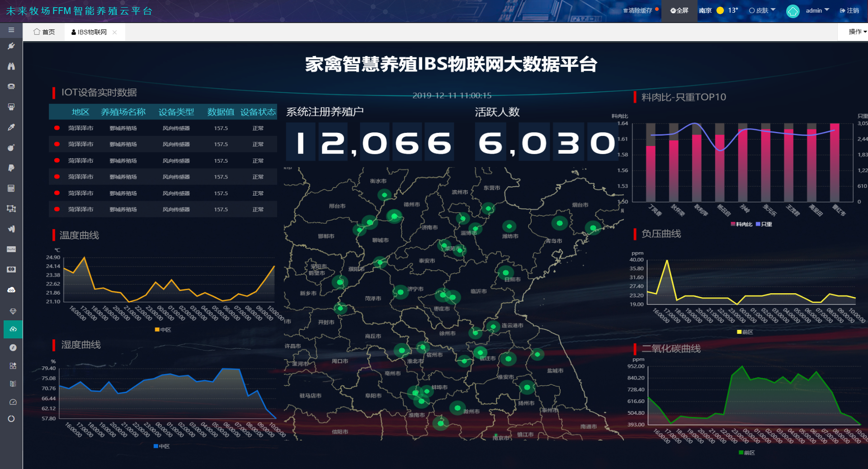Enter fullscreen with 全屏 button

[679, 10]
